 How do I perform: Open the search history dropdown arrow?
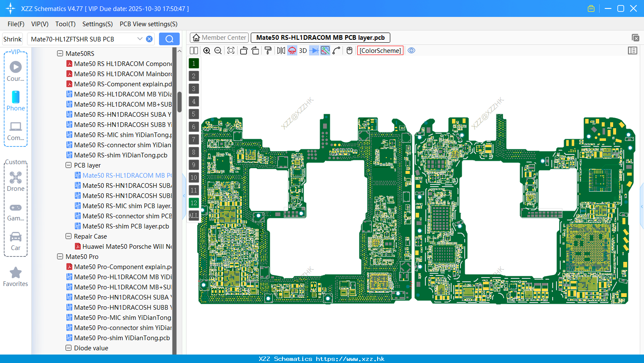pos(140,39)
